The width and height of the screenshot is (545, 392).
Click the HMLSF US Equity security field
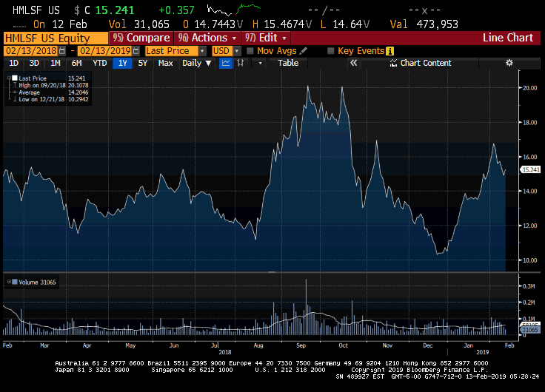[x=56, y=38]
